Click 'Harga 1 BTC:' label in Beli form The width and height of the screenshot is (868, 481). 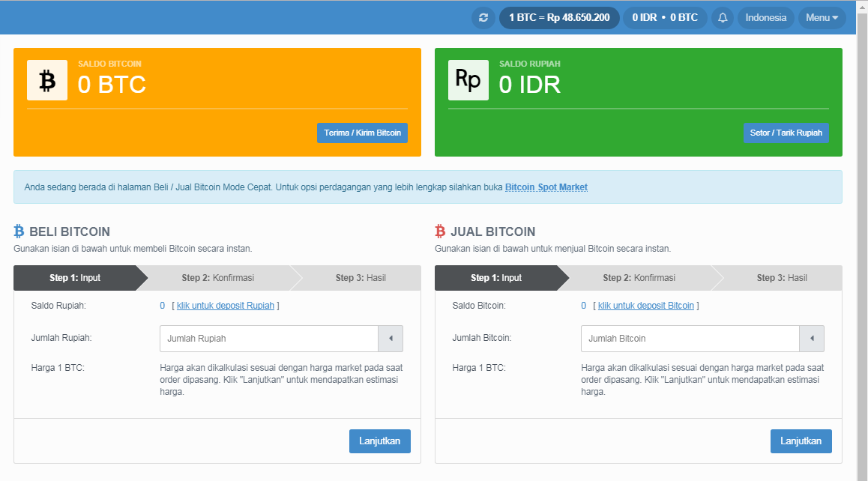tap(58, 368)
